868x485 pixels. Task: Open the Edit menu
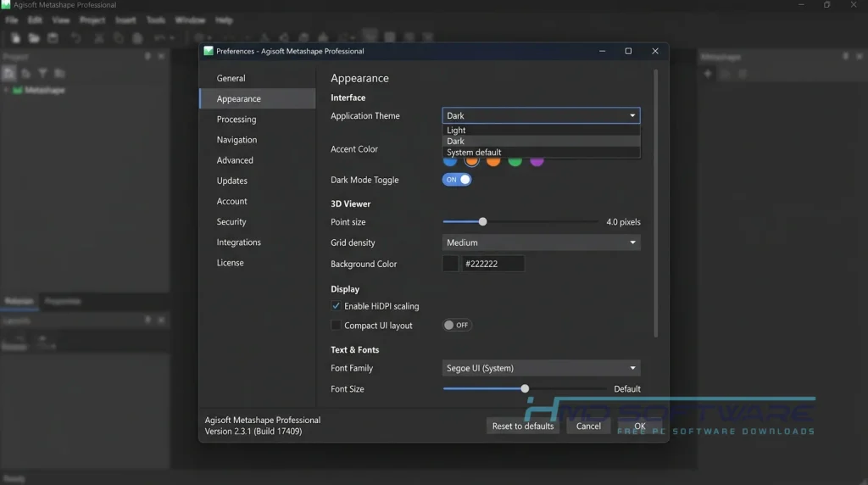(35, 20)
